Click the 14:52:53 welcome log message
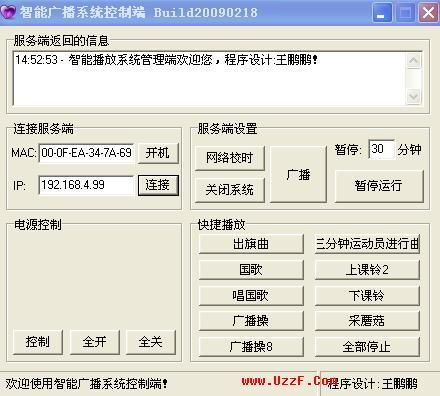 pyautogui.click(x=167, y=60)
